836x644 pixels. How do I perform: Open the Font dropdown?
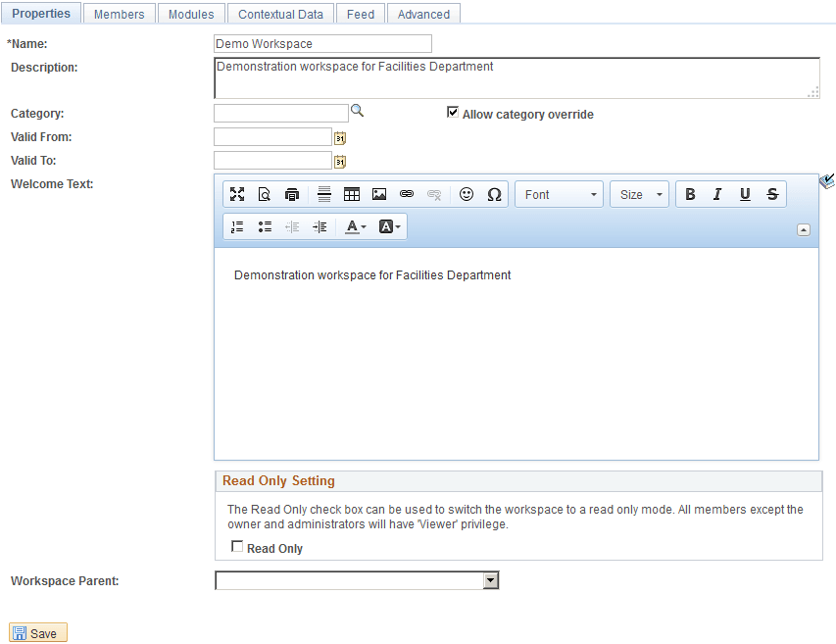tap(559, 193)
